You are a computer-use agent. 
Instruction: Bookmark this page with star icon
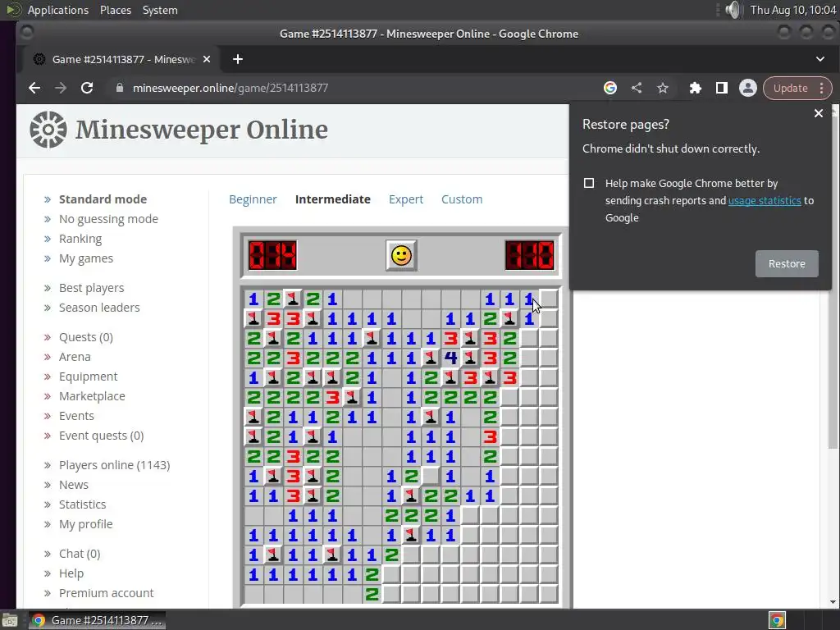pos(663,88)
